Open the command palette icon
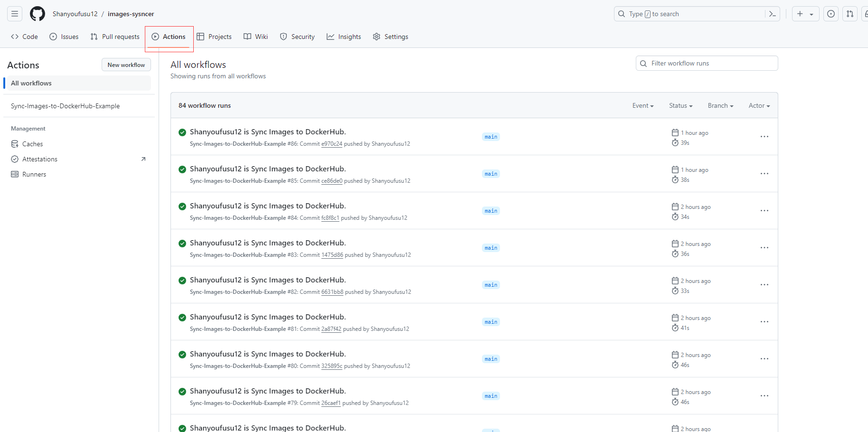Screen dimensions: 868x432 (773, 14)
